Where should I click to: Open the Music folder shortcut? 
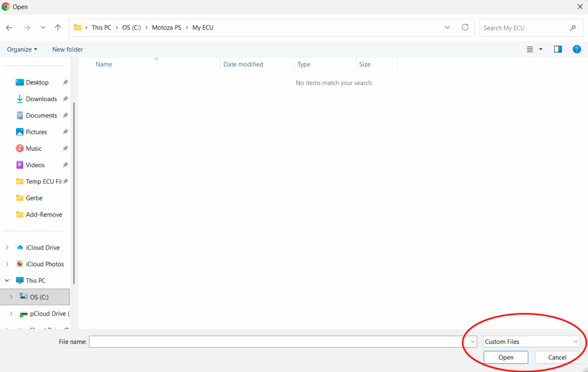pos(33,148)
